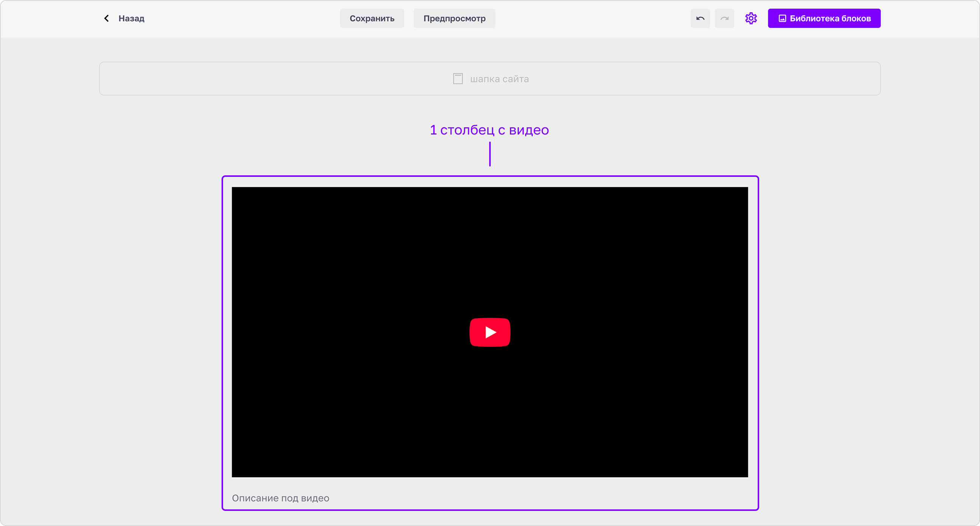
Task: Save the page with Сохранить
Action: coord(372,18)
